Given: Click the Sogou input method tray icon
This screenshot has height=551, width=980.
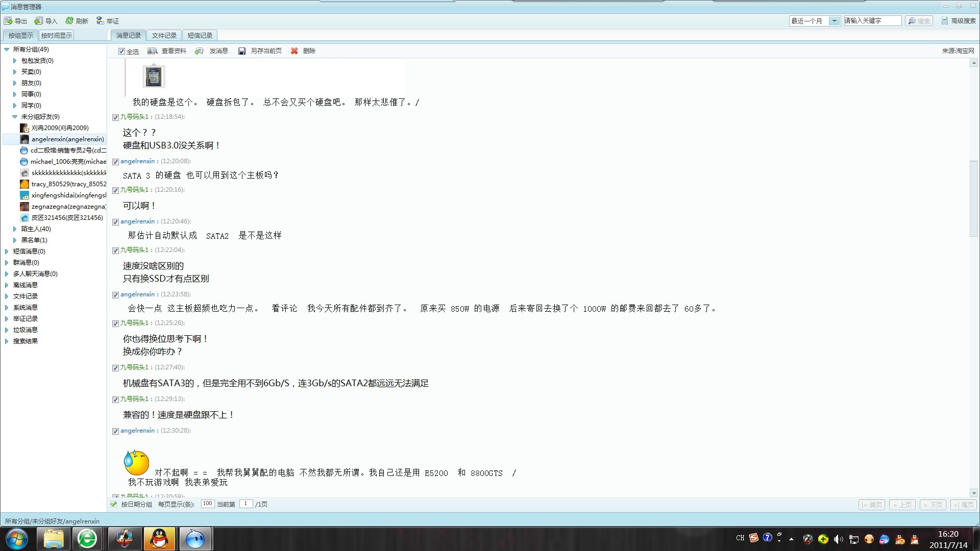Looking at the screenshot, I should [x=754, y=538].
